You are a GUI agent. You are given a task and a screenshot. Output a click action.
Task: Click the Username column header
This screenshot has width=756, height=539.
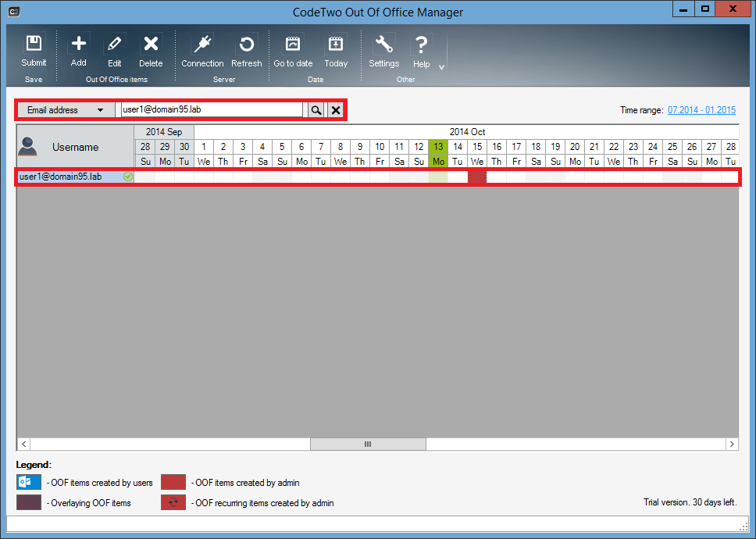pyautogui.click(x=76, y=147)
